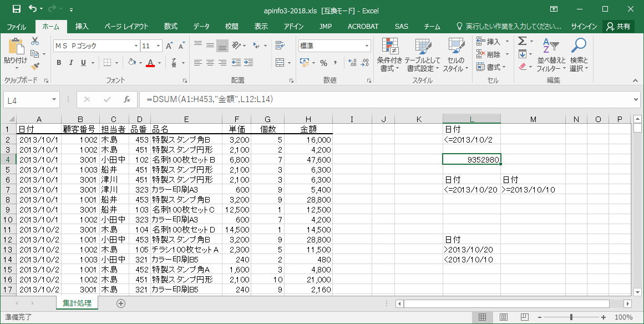Screen dimensions: 644x324
Task: Switch to the データ ribbon tab
Action: [201, 26]
